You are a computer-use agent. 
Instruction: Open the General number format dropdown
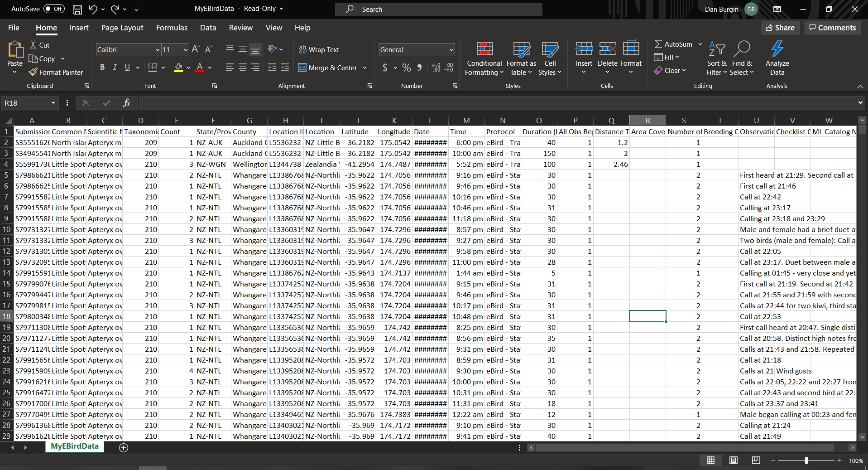pos(451,50)
